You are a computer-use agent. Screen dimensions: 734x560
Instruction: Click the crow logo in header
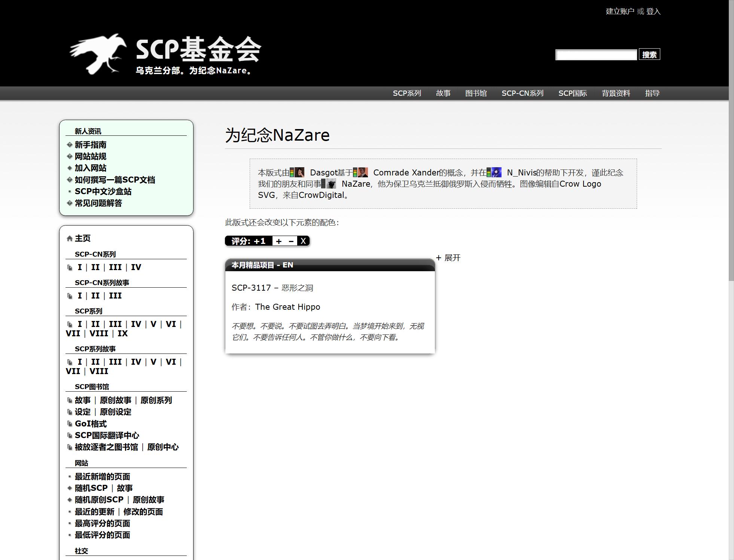coord(98,53)
